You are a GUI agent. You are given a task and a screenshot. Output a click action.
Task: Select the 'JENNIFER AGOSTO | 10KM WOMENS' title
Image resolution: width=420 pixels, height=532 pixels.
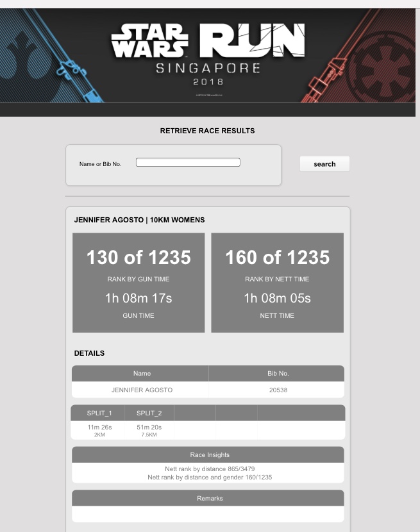[139, 220]
